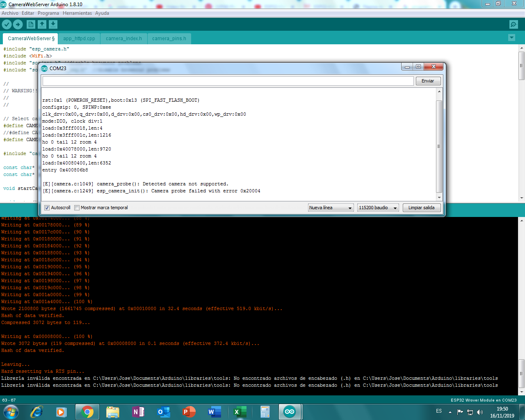Image resolution: width=525 pixels, height=420 pixels.
Task: Save the sketch with the down-arrow icon
Action: point(53,25)
